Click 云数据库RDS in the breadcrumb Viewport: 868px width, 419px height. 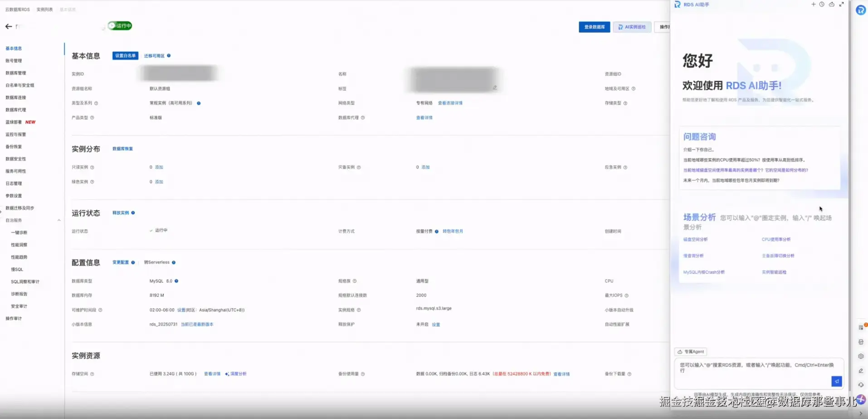tap(18, 10)
